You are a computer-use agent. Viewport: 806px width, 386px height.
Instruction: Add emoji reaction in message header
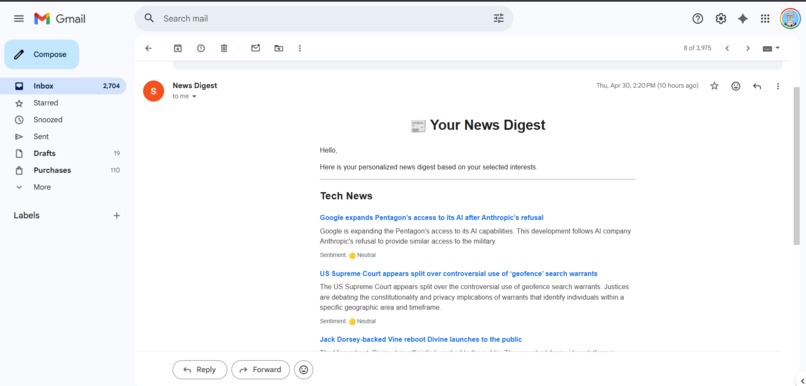point(736,86)
